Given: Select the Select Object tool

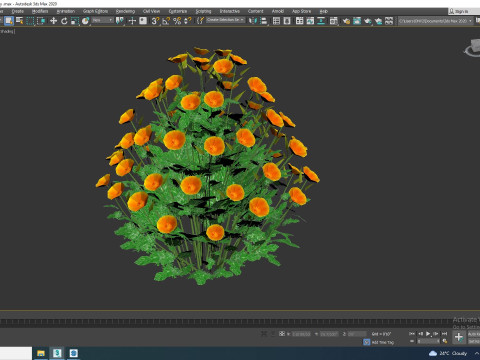Looking at the screenshot, I should 9,21.
